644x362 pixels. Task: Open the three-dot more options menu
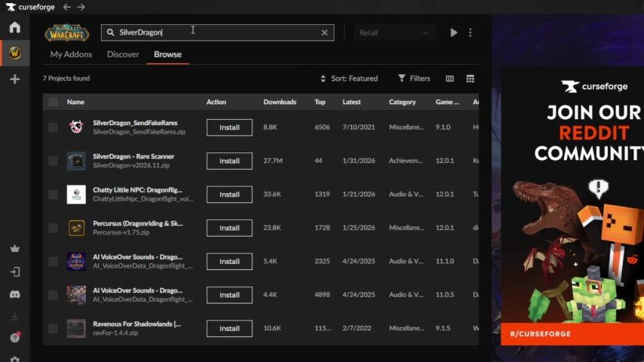[x=470, y=32]
